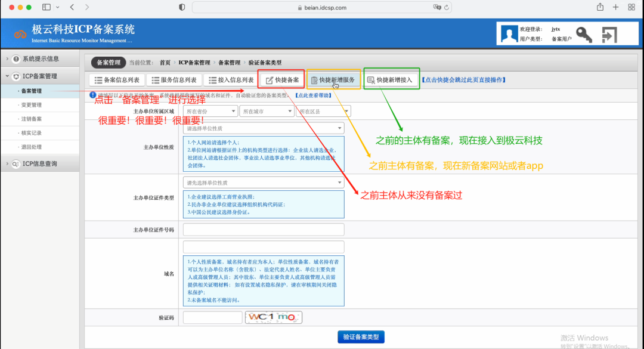Click the page reload icon in address bar
Viewport: 644px width, 349px height.
446,7
